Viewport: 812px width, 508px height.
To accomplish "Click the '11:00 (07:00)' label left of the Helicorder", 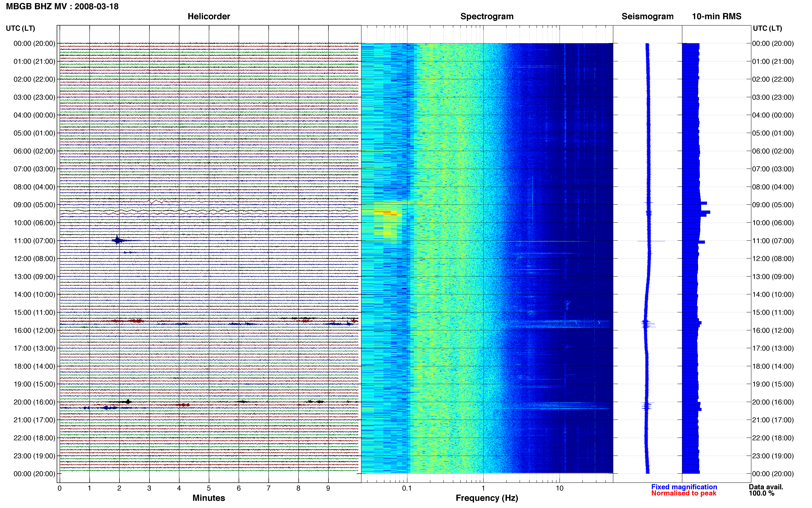I will point(34,241).
